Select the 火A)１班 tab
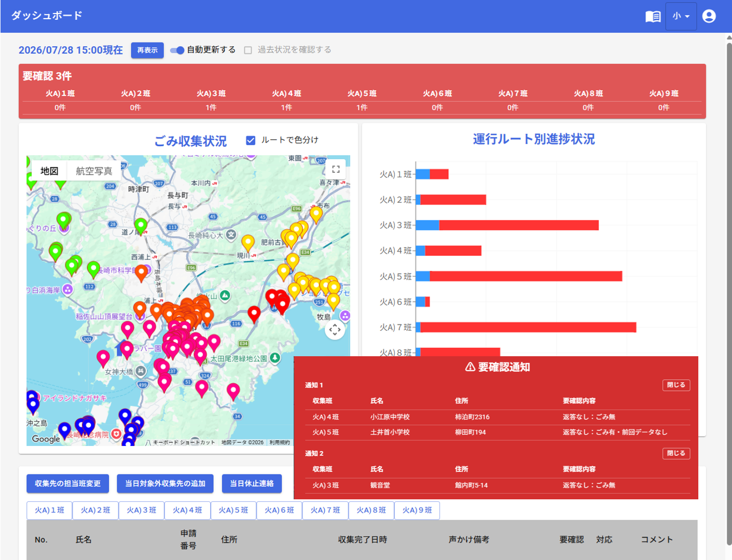 click(x=49, y=510)
